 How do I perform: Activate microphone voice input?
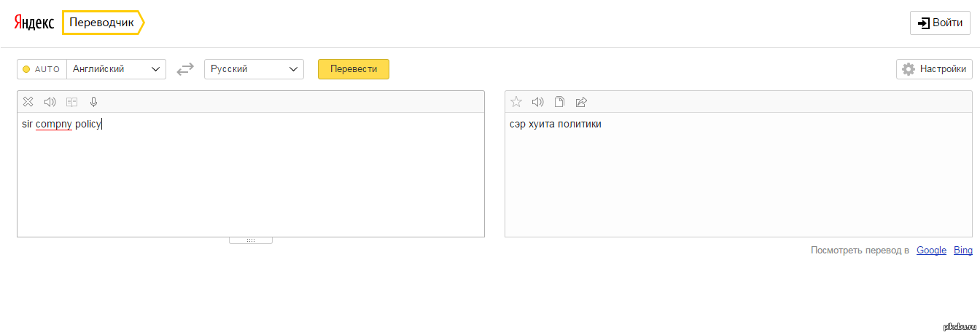coord(93,102)
